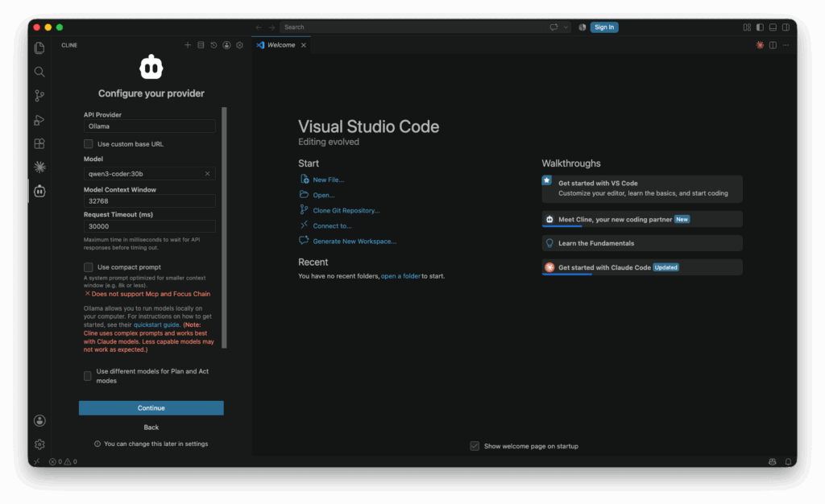Click the open a folder link
Screen dimensions: 825x504
(400, 276)
